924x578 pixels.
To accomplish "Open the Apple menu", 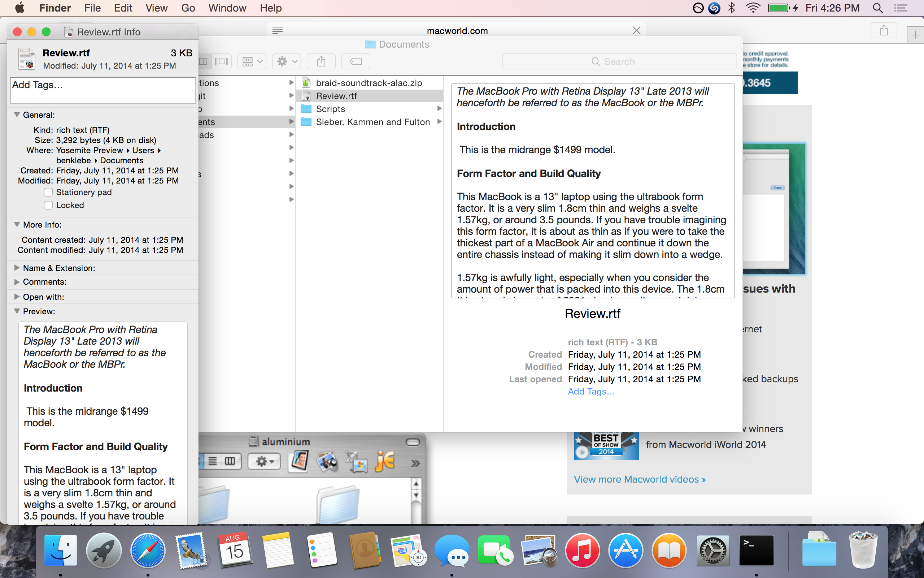I will 19,8.
